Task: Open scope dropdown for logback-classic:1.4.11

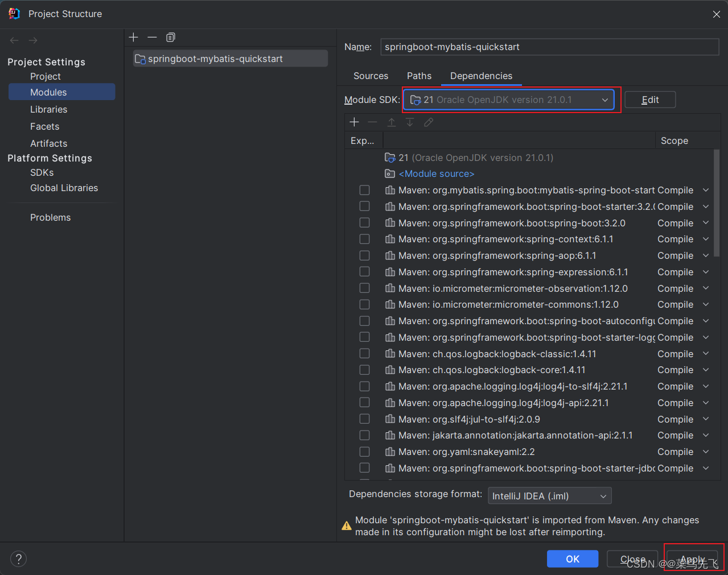Action: point(706,354)
